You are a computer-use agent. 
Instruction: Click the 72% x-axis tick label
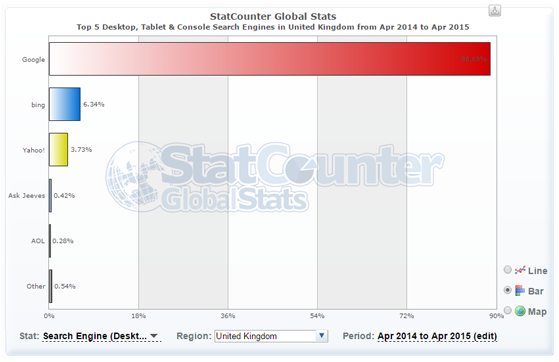pos(406,316)
